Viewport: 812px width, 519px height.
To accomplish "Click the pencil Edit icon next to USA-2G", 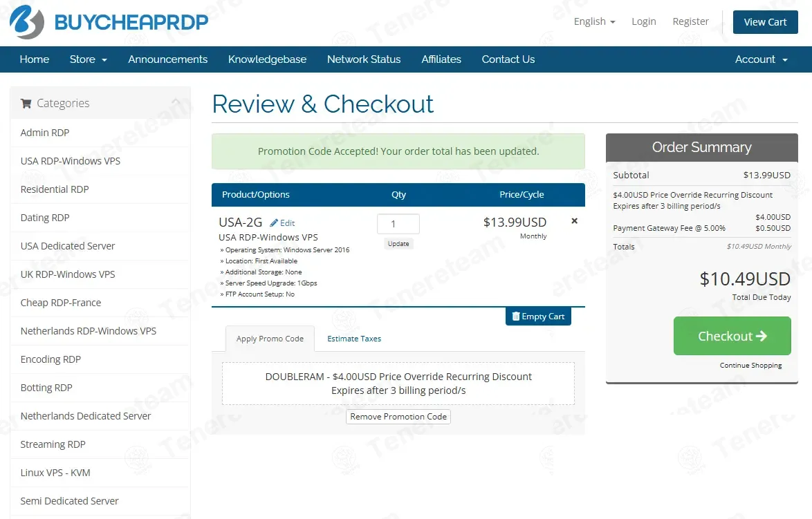I will pyautogui.click(x=273, y=223).
